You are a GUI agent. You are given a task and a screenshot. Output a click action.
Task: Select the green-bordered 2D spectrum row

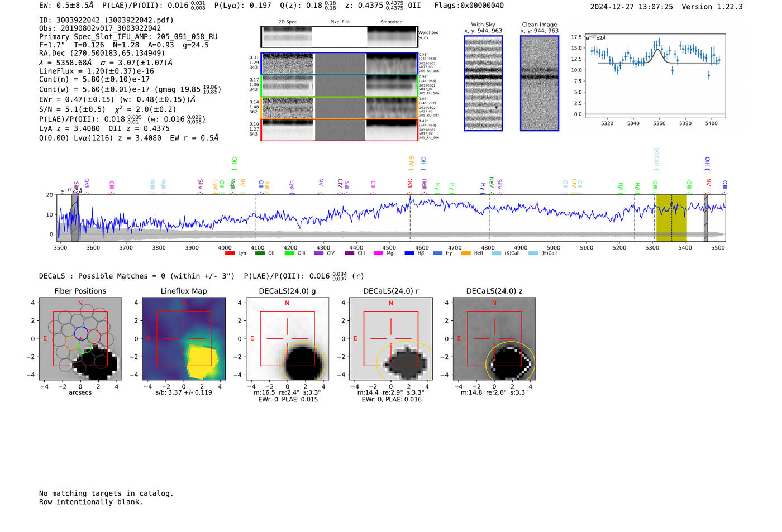click(340, 86)
